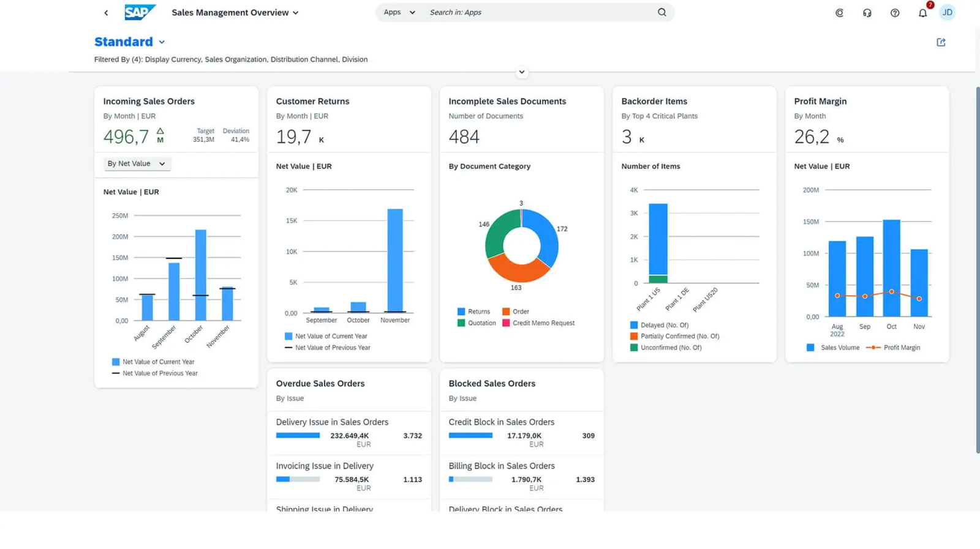Open the help question mark icon

tap(895, 13)
